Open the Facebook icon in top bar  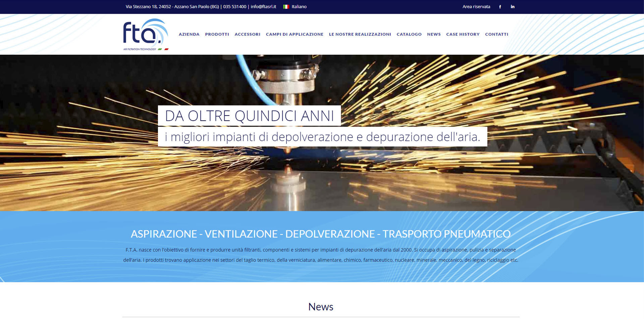500,7
